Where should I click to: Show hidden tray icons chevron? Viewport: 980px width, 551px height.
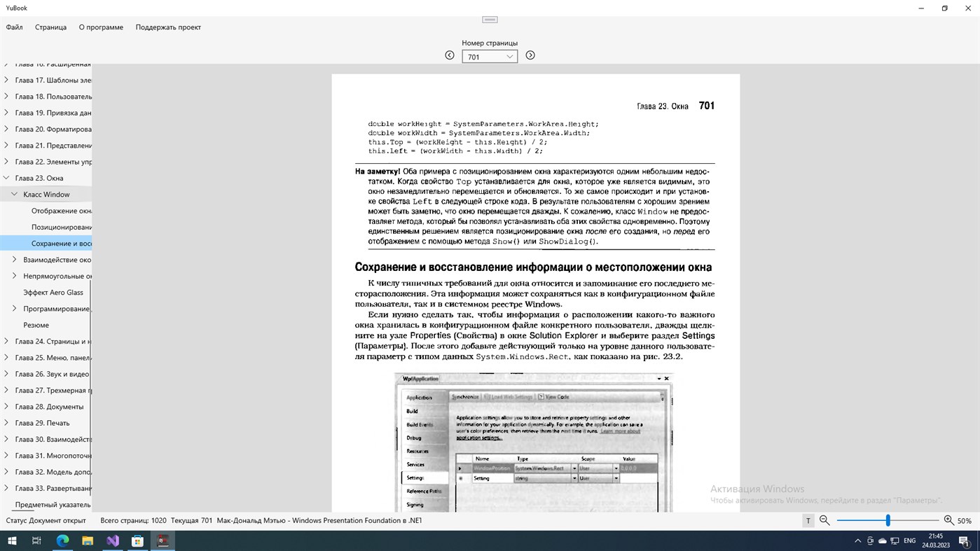(857, 540)
